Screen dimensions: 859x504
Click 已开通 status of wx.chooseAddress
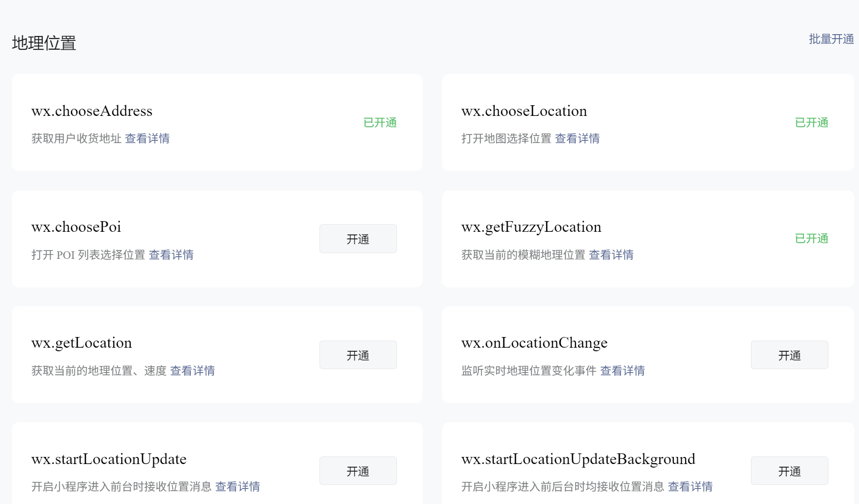(380, 123)
